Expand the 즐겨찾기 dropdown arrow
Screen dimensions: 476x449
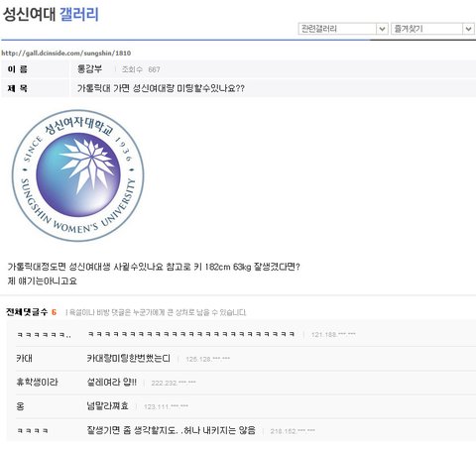click(x=468, y=29)
